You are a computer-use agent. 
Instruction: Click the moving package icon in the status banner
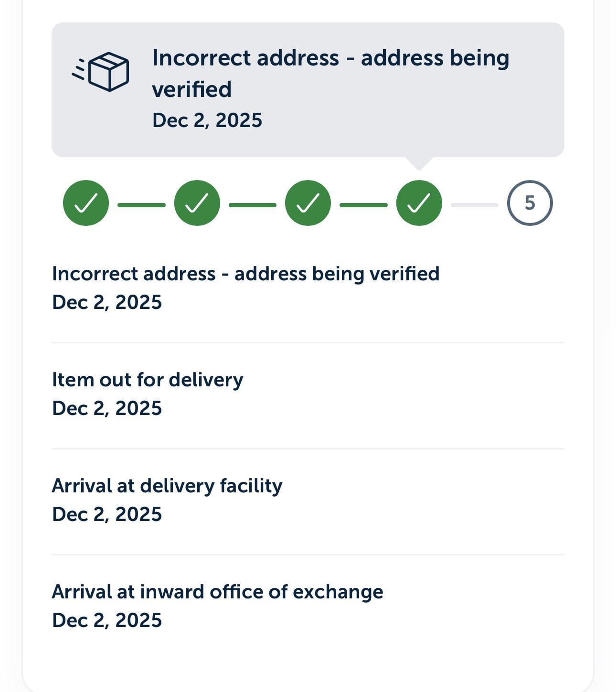coord(101,72)
